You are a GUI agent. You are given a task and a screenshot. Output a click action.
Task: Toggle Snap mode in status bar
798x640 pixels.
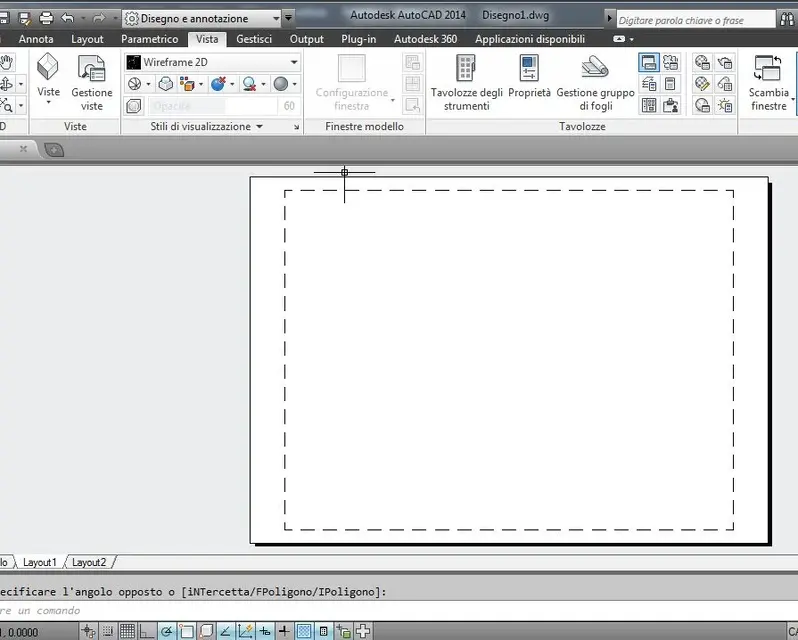(108, 631)
